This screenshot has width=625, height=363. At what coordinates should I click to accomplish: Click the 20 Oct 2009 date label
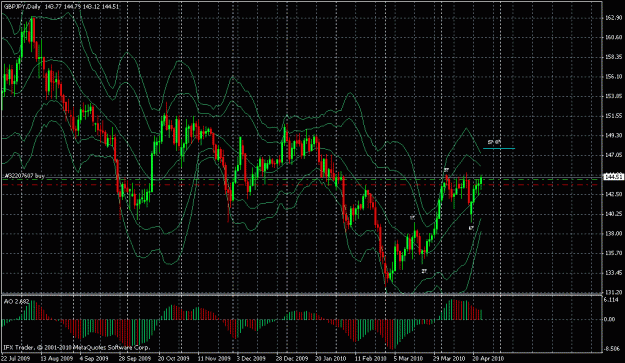click(x=173, y=358)
